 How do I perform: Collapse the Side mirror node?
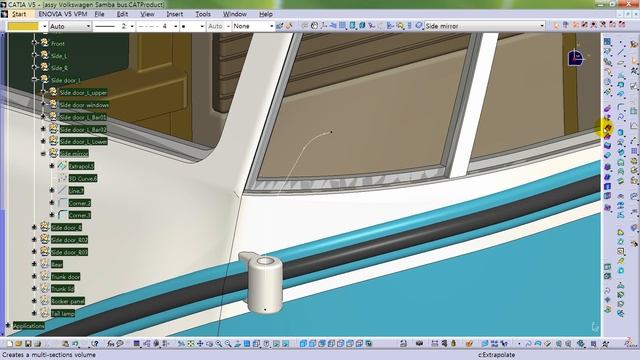pos(43,153)
